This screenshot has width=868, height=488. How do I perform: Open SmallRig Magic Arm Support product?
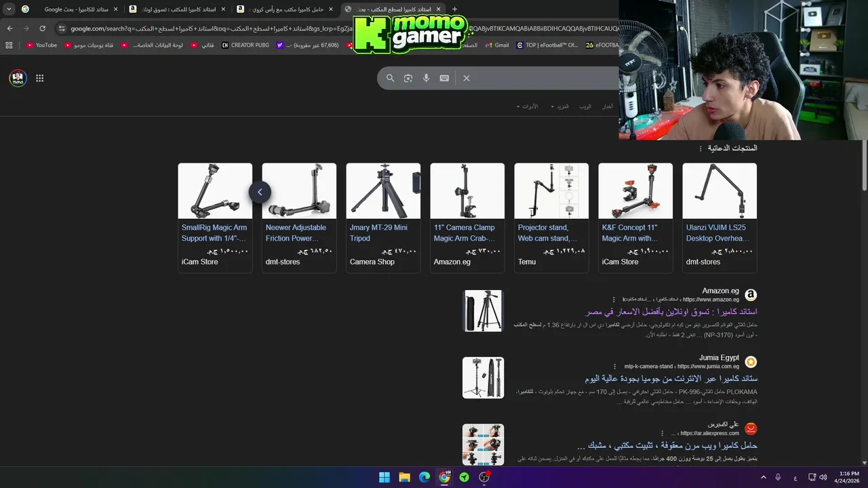coord(215,218)
